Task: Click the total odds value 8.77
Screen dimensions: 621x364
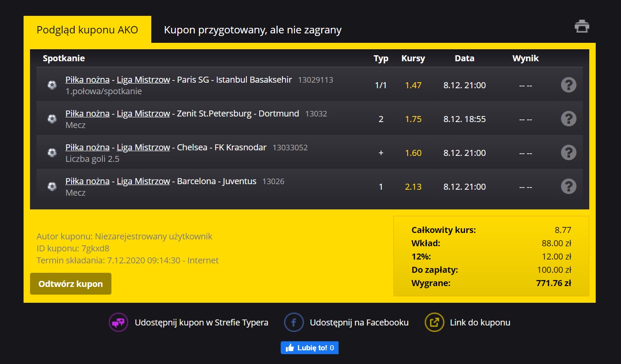Action: pos(563,230)
